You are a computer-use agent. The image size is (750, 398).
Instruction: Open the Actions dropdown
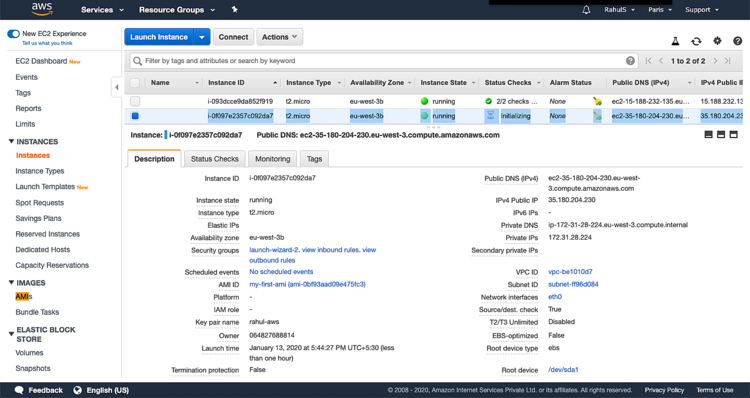[x=279, y=37]
